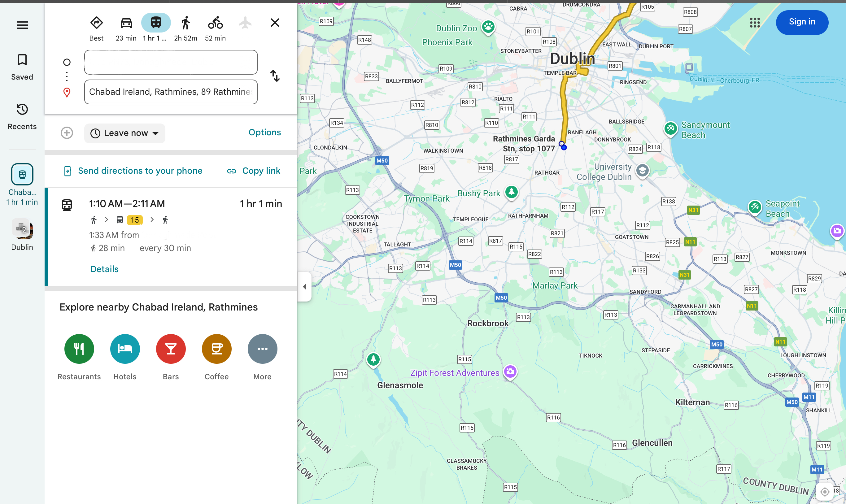Open route Details link
This screenshot has width=846, height=504.
point(105,269)
